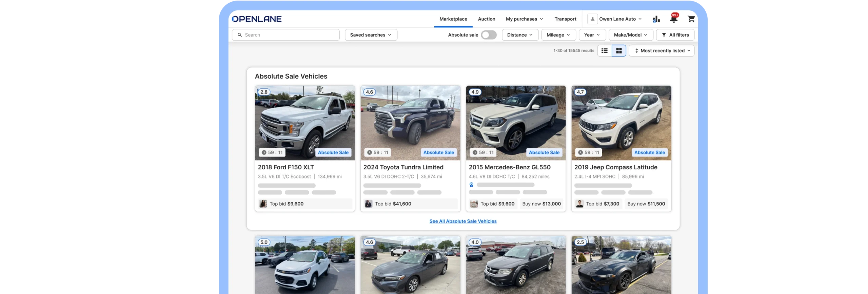Click the 134,969 mi mileage text
Viewport: 868px width, 294px height.
coord(329,177)
